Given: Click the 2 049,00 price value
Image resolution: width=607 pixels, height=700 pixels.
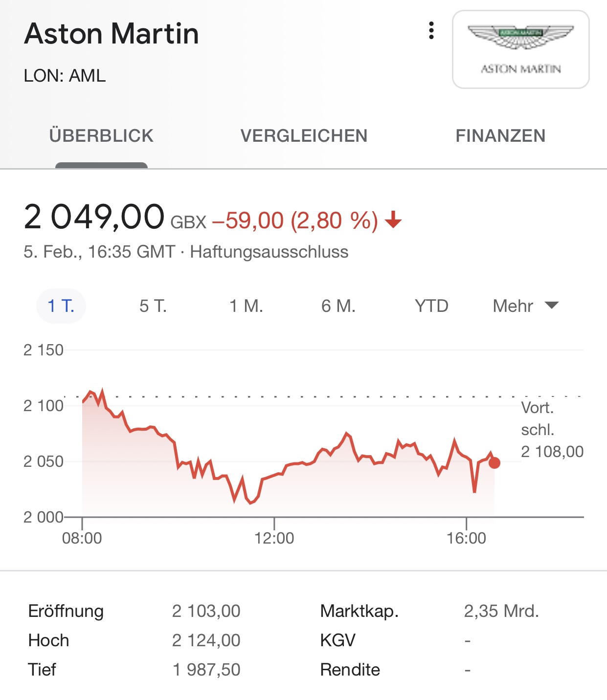Looking at the screenshot, I should tap(94, 217).
